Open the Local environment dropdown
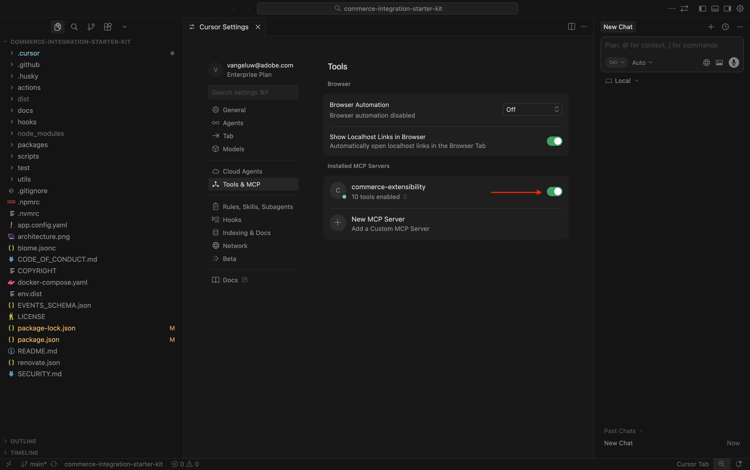 (622, 81)
